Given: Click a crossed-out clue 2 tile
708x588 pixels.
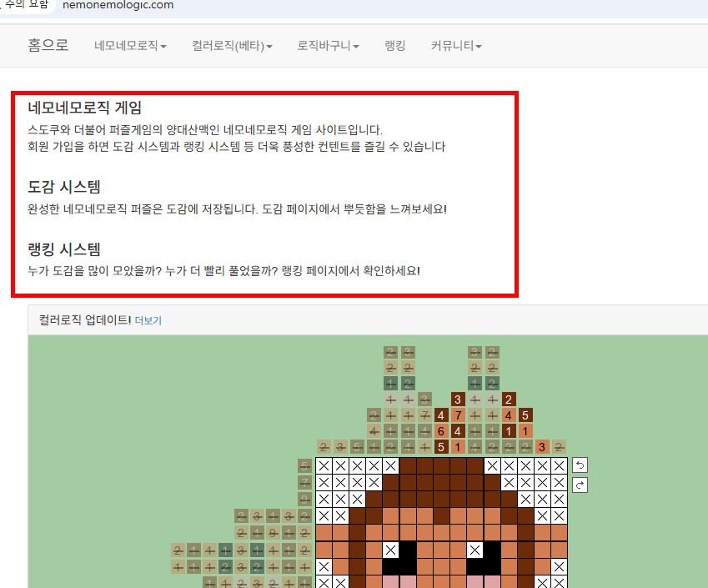Looking at the screenshot, I should (x=390, y=353).
